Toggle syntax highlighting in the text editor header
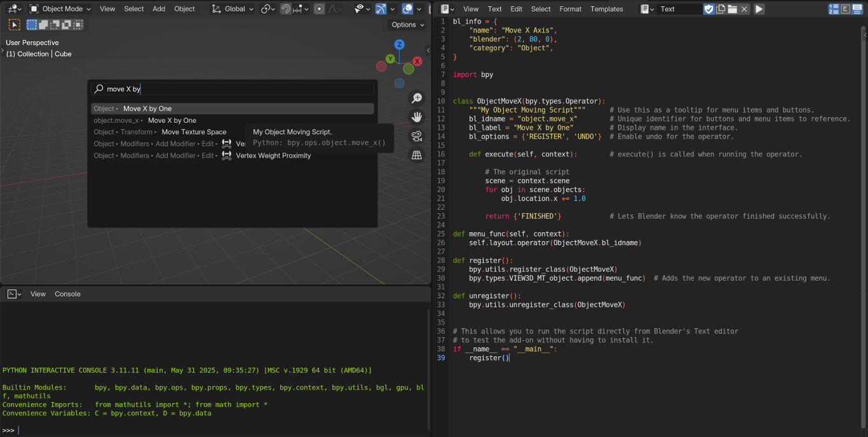This screenshot has width=868, height=437. pos(846,9)
